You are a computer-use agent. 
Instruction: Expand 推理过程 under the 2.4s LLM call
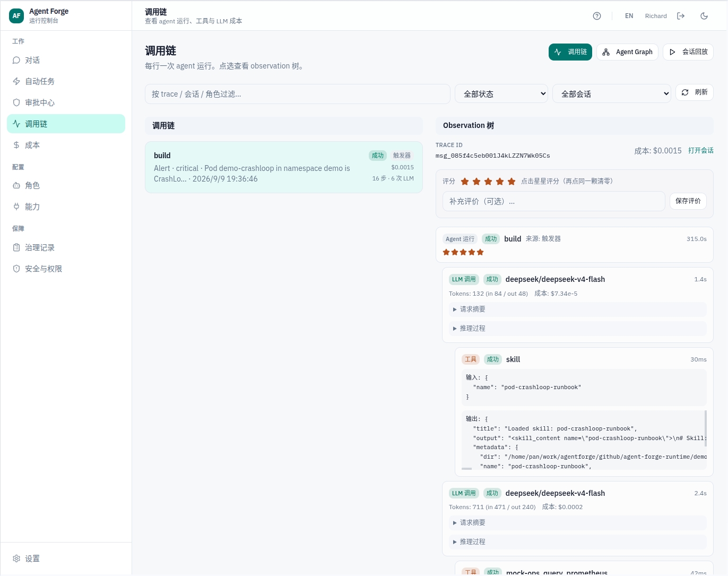click(x=577, y=541)
